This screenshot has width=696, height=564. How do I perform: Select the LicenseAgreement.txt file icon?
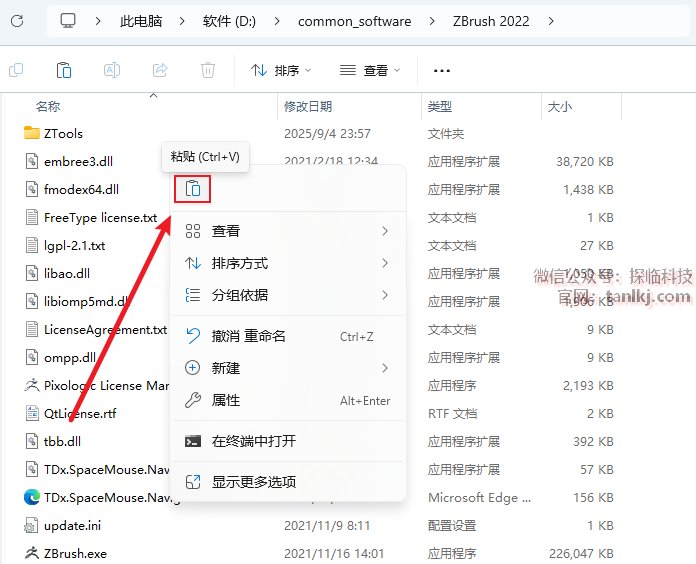coord(32,329)
